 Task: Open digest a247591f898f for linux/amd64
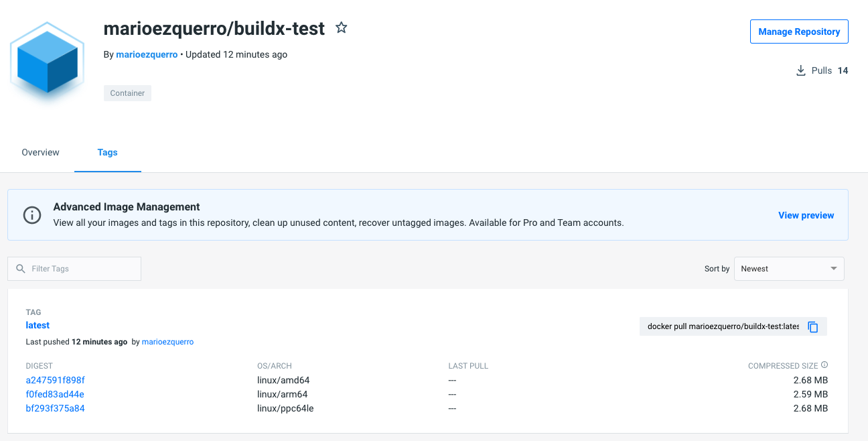click(55, 380)
